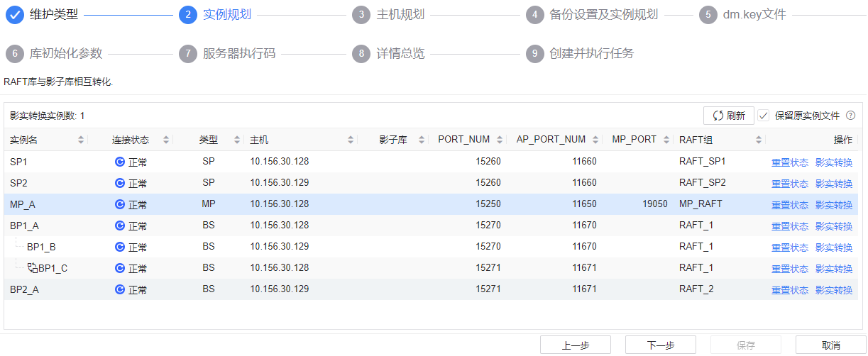
Task: Select the SP2 instance row name
Action: tap(18, 183)
